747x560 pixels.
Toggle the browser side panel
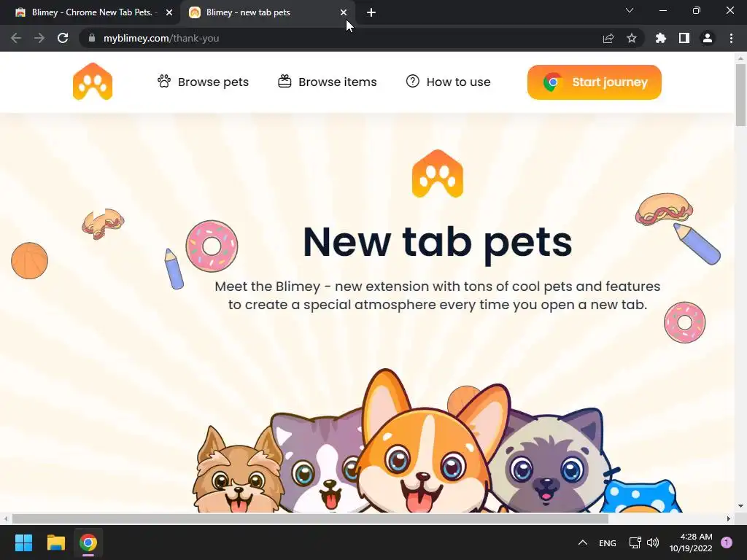coord(684,38)
